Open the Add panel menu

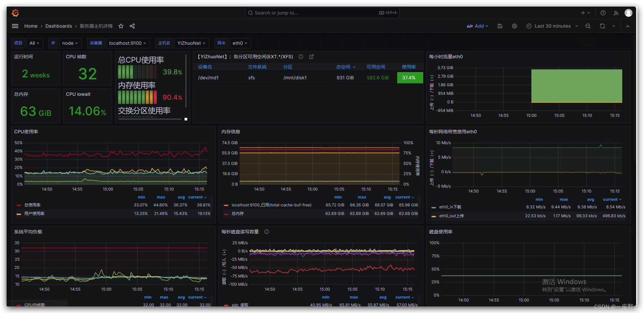(x=478, y=26)
